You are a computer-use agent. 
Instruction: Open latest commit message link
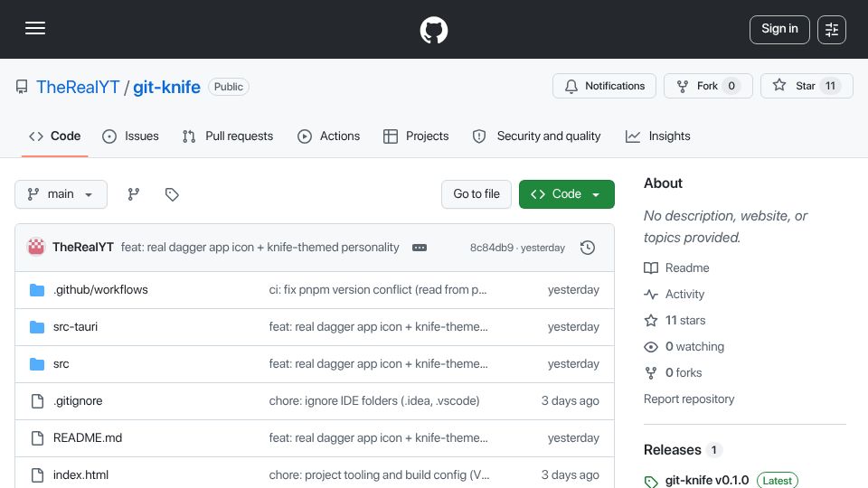pos(259,248)
